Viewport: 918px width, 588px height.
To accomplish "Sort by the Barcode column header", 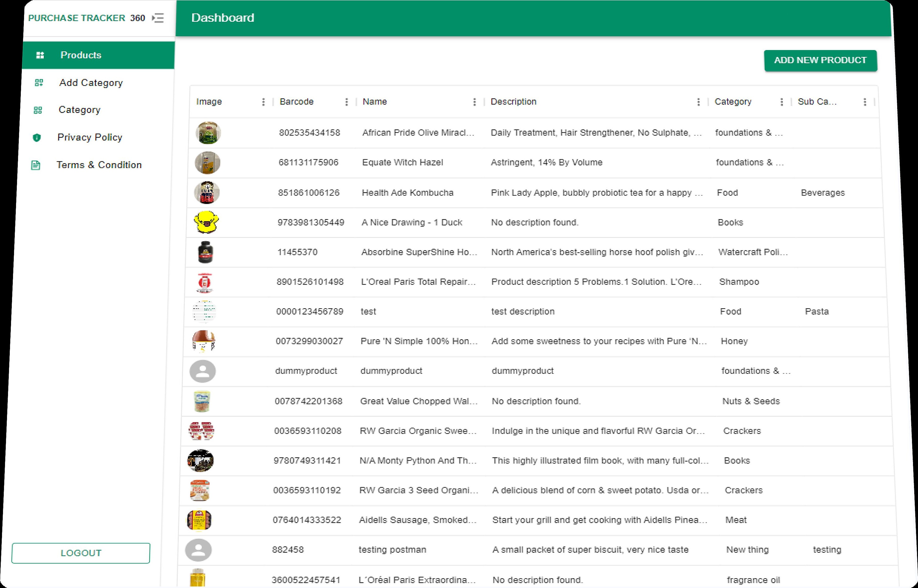I will pos(296,102).
